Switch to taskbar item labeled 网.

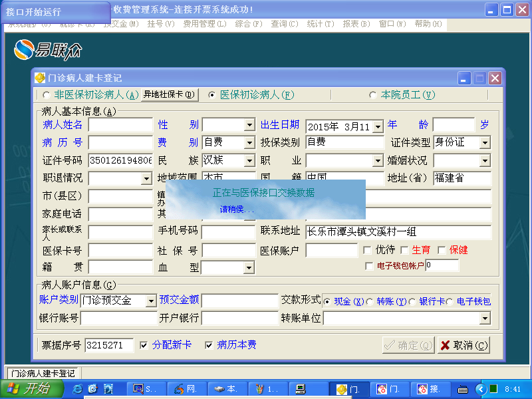click(x=188, y=389)
